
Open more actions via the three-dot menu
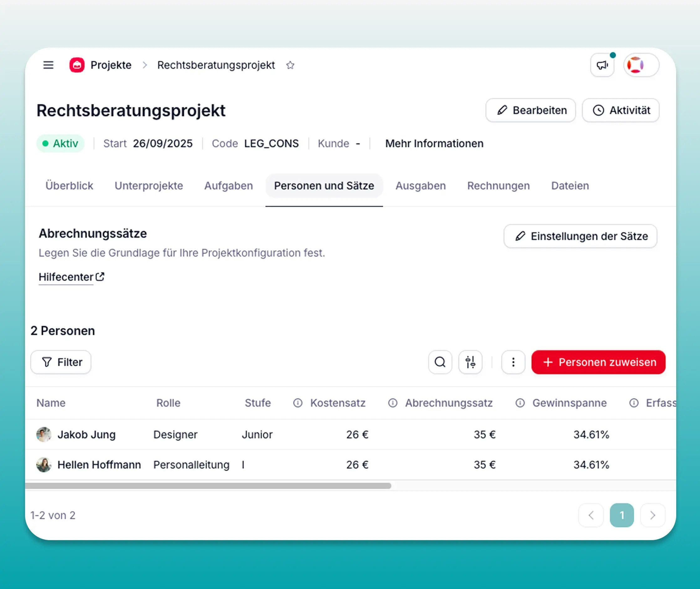pos(513,362)
